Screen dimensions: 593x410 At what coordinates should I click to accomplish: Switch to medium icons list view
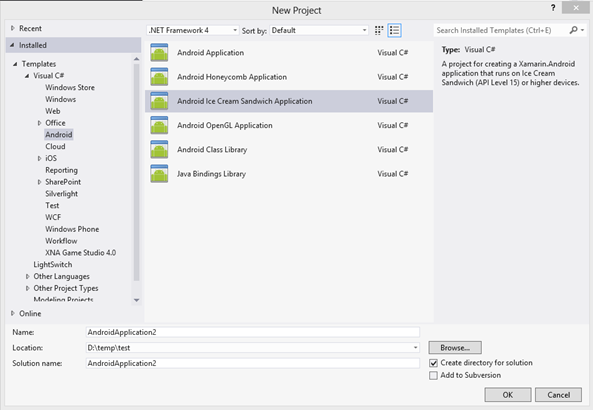394,30
